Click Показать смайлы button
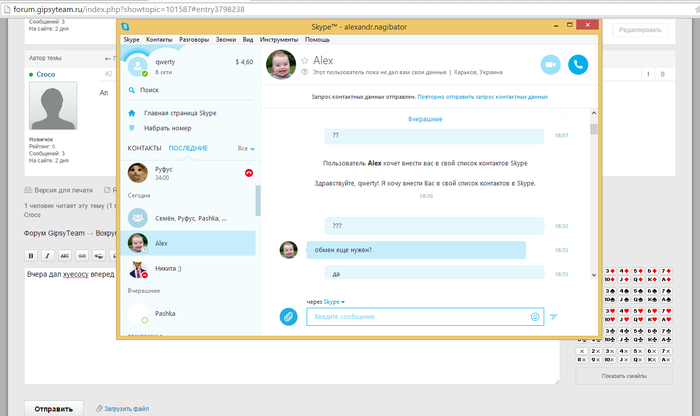 pos(624,376)
